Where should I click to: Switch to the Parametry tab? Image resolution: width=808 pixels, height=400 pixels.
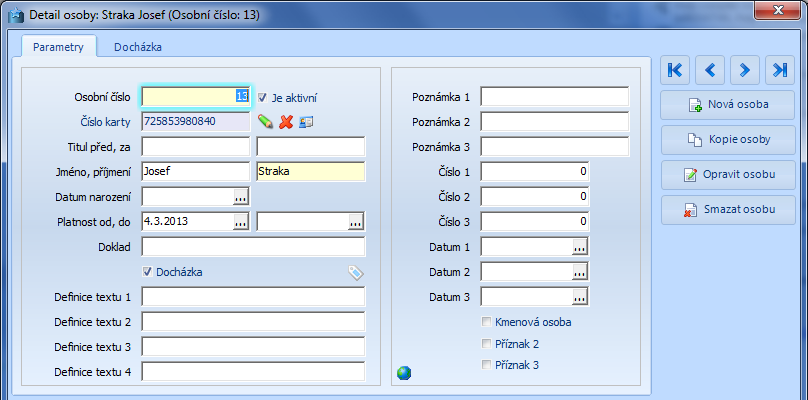click(58, 47)
